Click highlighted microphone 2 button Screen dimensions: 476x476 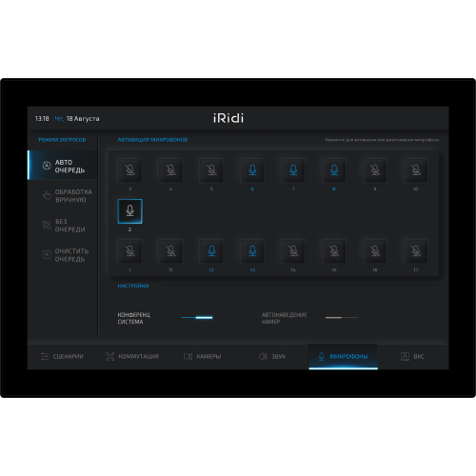click(x=129, y=211)
